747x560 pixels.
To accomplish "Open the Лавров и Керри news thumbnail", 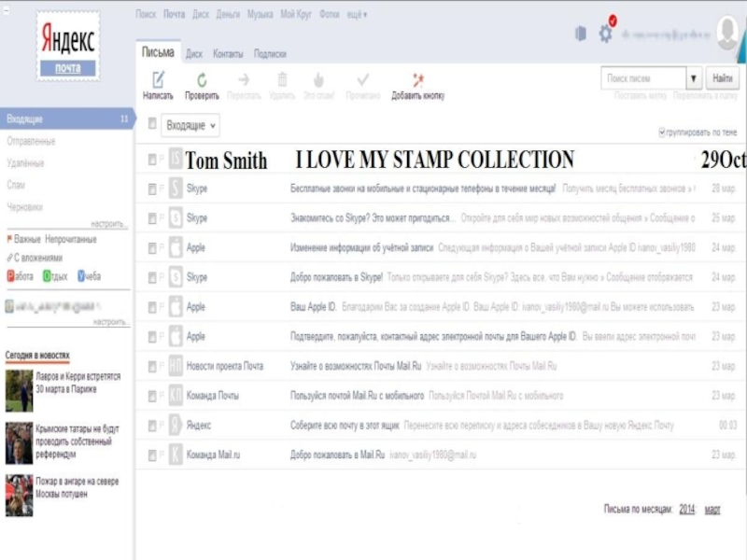I will pyautogui.click(x=19, y=391).
